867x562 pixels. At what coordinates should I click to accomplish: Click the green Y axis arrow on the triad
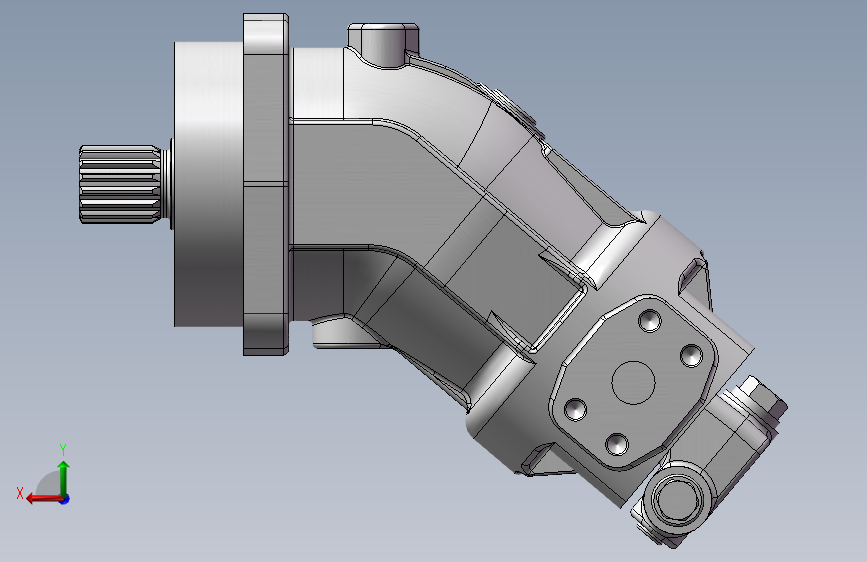[64, 477]
